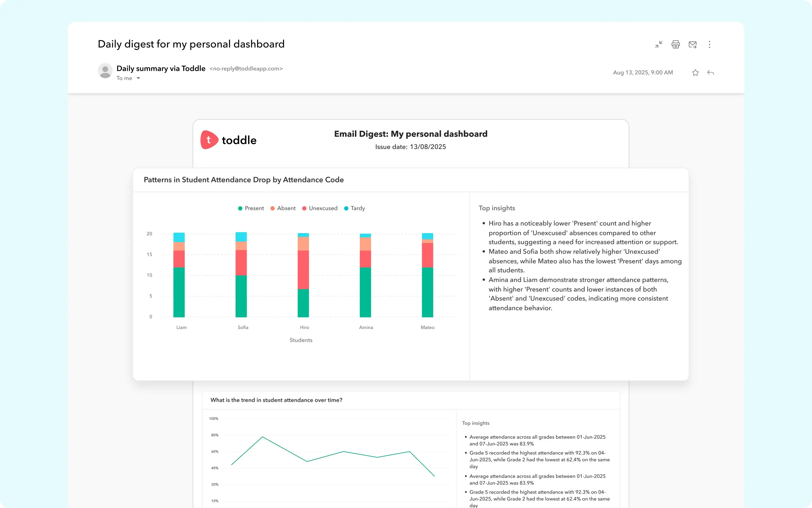
Task: Click Hiro's red Unexcused bar segment
Action: tap(303, 270)
